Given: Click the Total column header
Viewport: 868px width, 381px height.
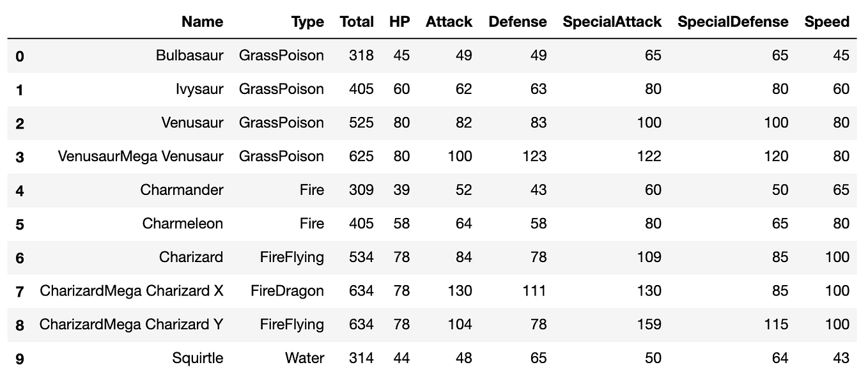Looking at the screenshot, I should coord(357,22).
